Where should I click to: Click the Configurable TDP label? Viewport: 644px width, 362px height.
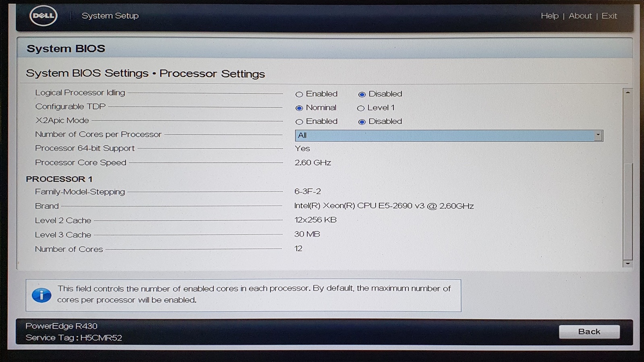[70, 107]
